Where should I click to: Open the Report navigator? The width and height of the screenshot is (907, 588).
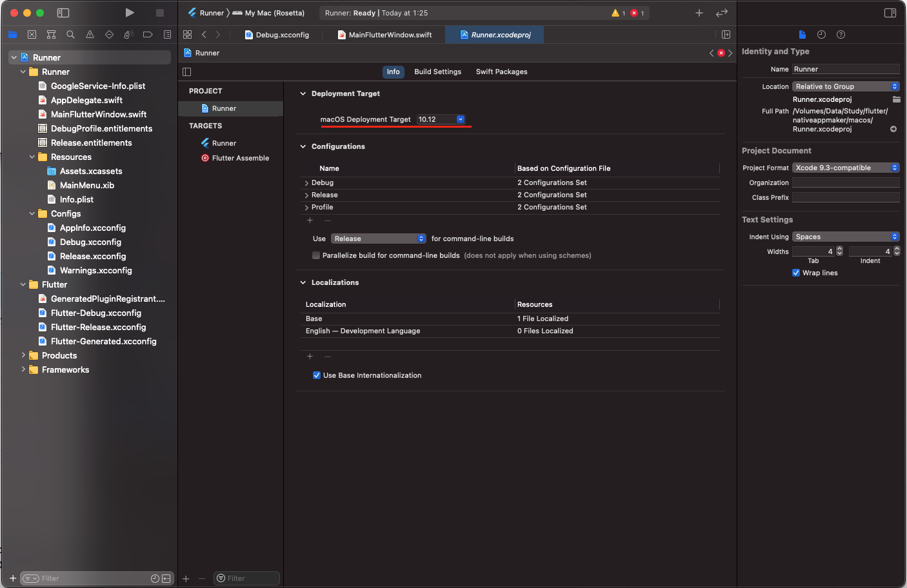point(167,35)
